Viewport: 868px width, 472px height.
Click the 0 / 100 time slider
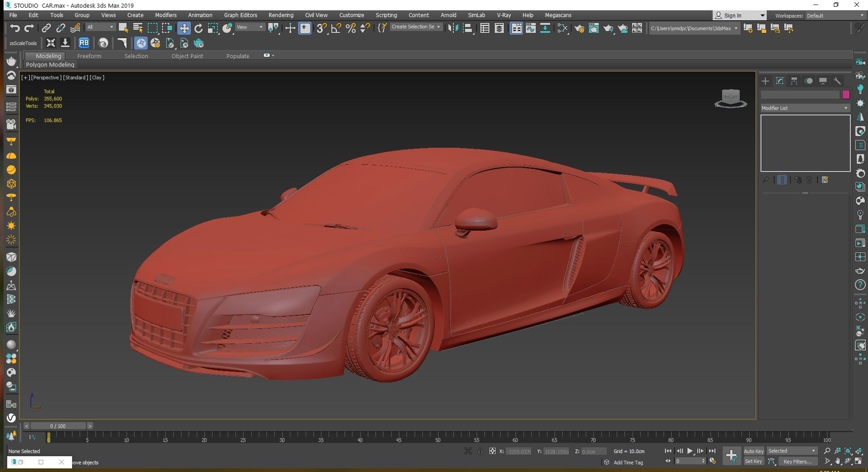point(58,426)
